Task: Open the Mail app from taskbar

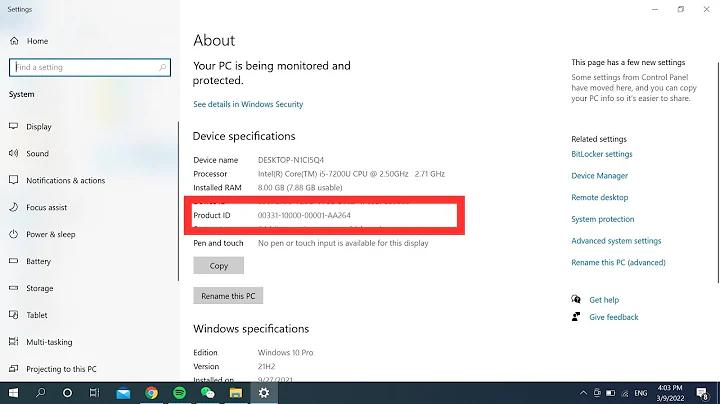Action: tap(123, 393)
